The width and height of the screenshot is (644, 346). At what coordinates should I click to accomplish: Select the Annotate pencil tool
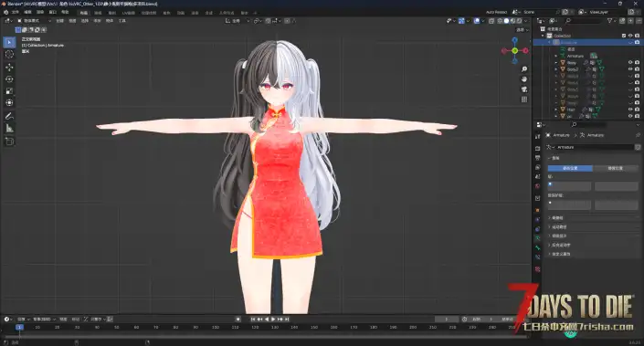9,116
